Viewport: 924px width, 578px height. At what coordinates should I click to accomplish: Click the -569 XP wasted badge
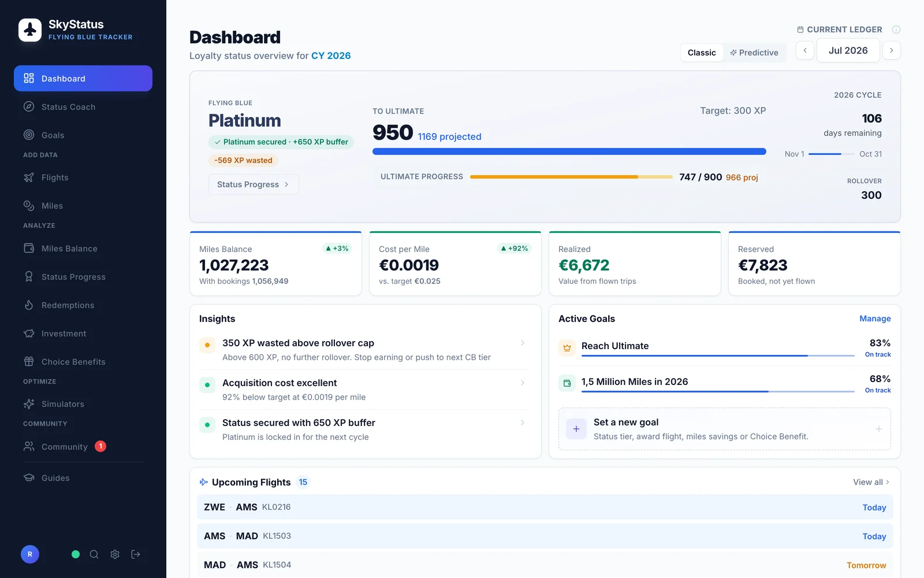point(243,160)
